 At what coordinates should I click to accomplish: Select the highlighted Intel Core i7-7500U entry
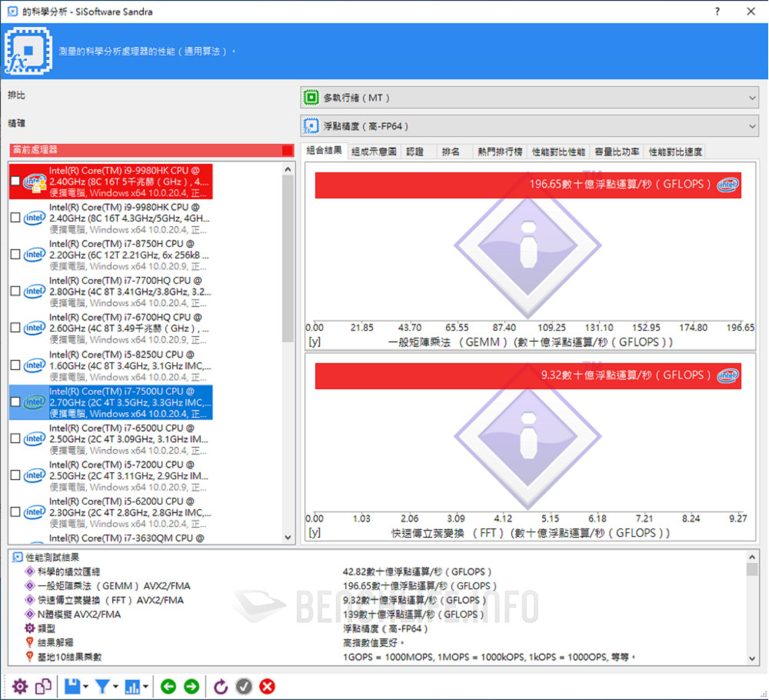(x=123, y=402)
